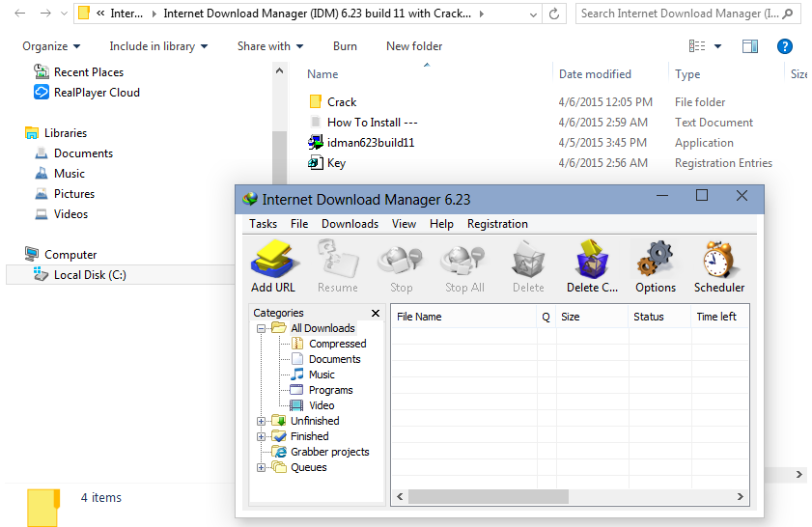The image size is (812, 527).
Task: Click the Add URL toolbar icon
Action: [273, 259]
